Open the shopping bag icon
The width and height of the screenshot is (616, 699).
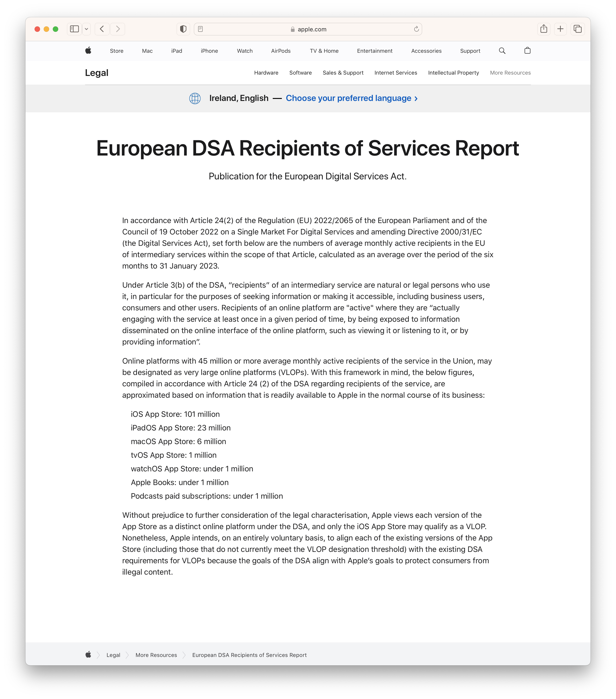coord(528,51)
